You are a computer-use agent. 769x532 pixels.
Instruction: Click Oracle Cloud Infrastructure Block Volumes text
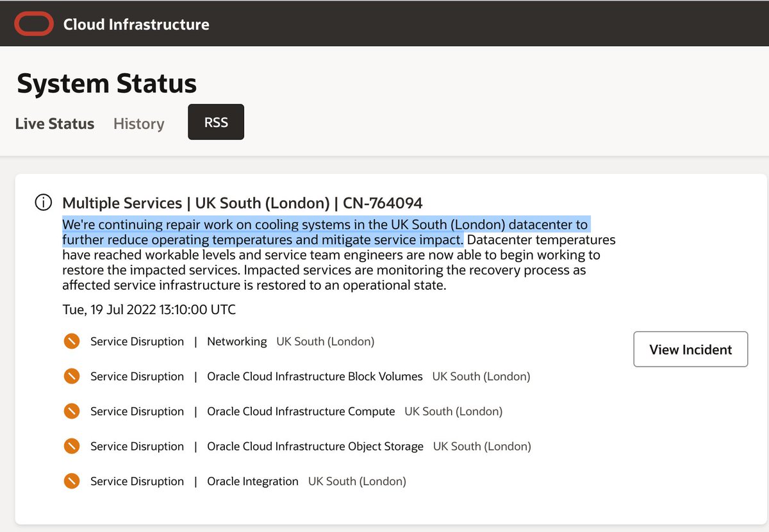tap(315, 376)
